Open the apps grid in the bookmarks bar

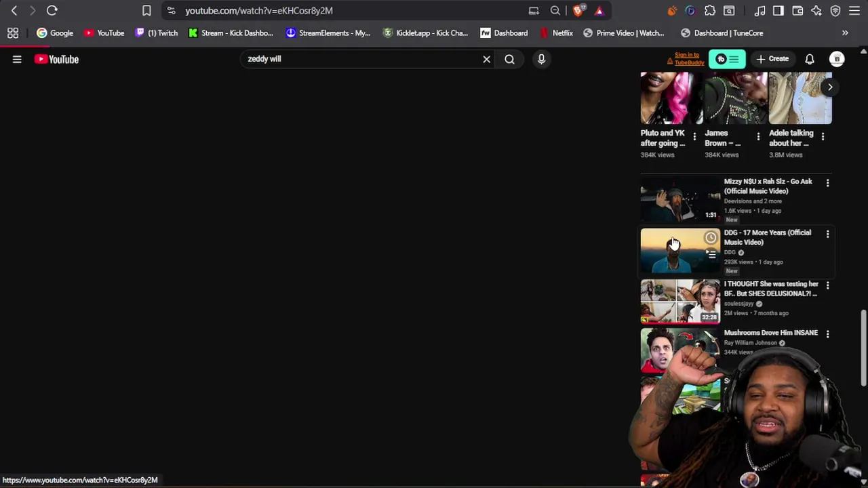click(x=13, y=33)
